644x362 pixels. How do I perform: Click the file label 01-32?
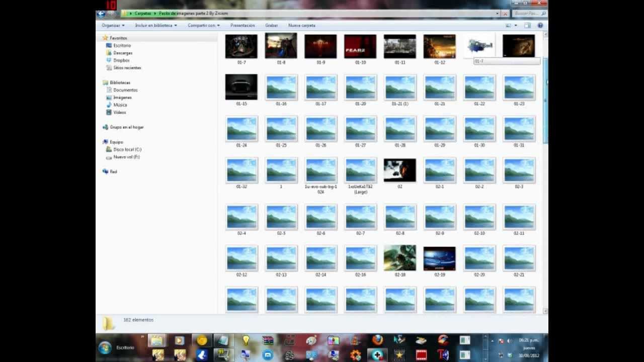[x=242, y=187]
